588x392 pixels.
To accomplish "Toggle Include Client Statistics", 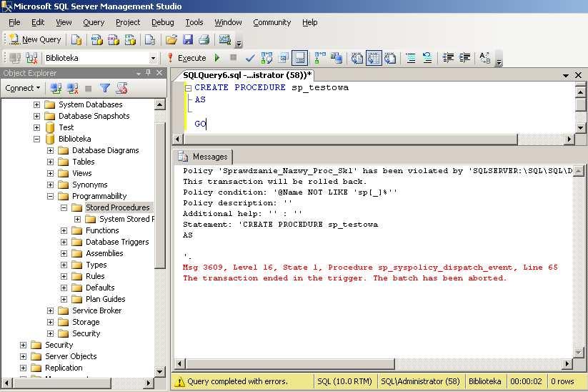I will tap(337, 58).
